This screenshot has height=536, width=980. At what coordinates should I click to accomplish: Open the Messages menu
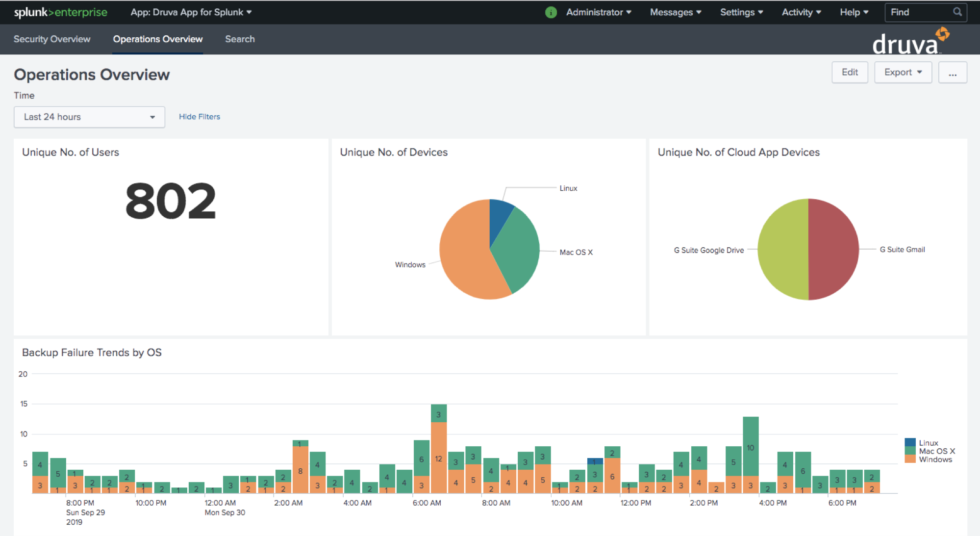point(676,12)
